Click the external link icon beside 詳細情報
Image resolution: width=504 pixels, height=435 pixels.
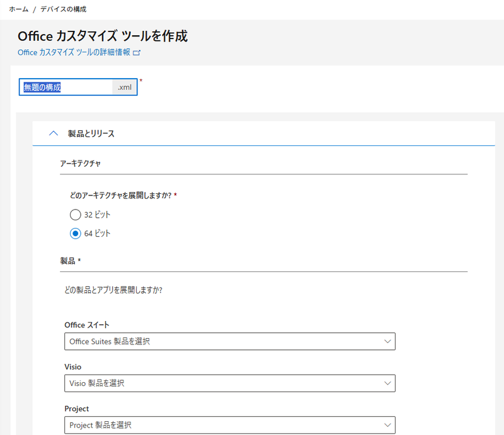(x=137, y=53)
